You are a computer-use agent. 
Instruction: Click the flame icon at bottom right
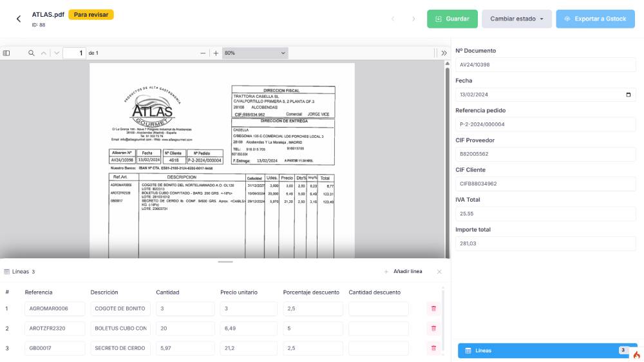pyautogui.click(x=636, y=355)
